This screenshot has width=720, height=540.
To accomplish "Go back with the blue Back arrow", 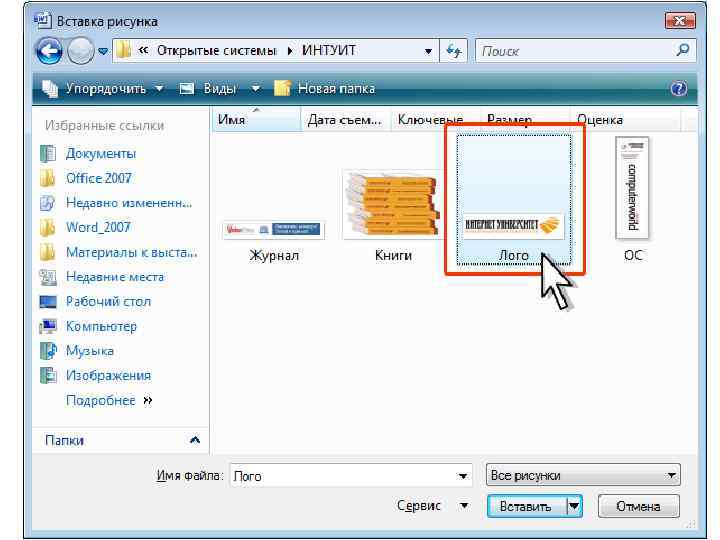I will click(x=49, y=51).
